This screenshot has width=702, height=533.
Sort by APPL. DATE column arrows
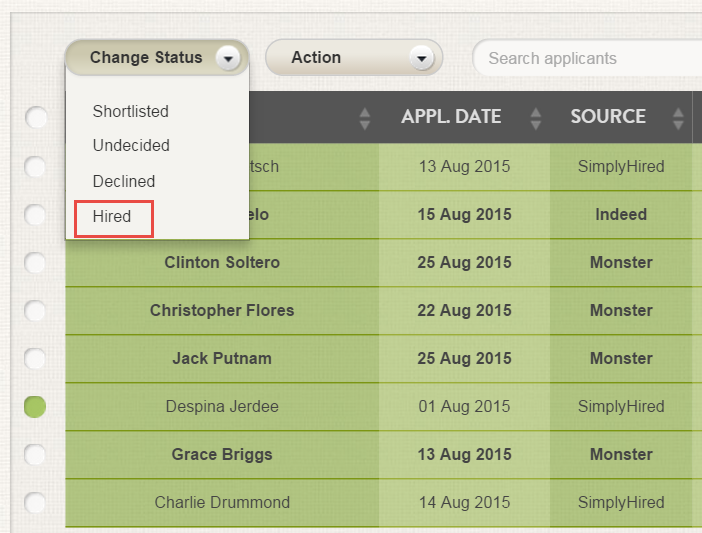coord(536,118)
